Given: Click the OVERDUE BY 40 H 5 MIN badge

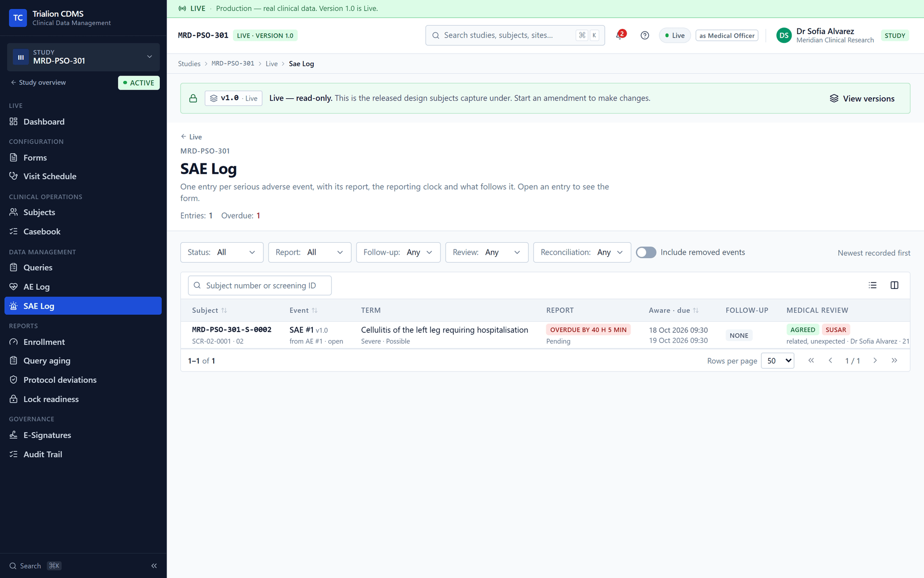Looking at the screenshot, I should 588,330.
